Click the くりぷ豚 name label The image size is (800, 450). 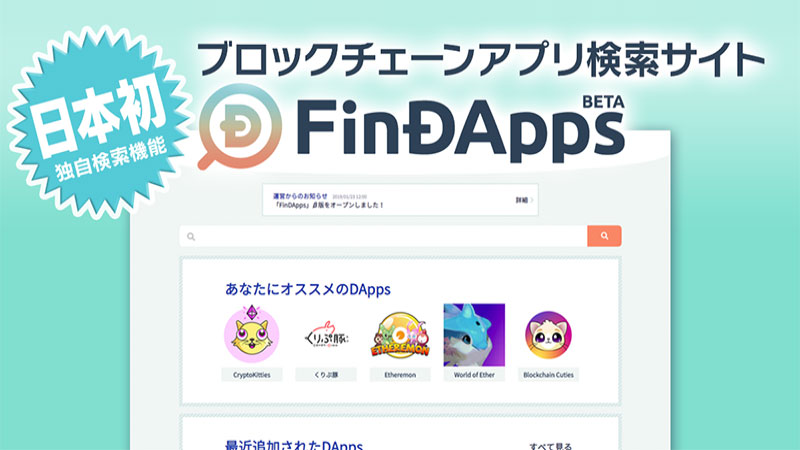coord(326,374)
